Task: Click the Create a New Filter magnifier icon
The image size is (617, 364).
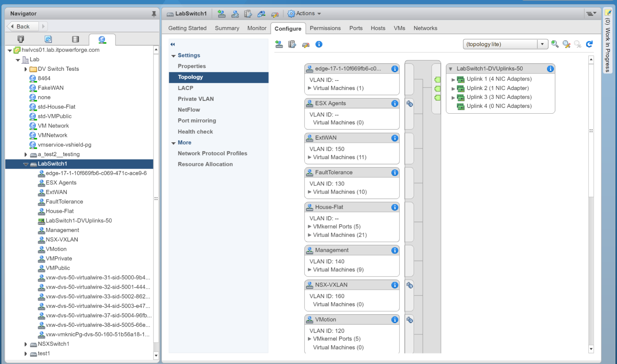Action: 555,44
